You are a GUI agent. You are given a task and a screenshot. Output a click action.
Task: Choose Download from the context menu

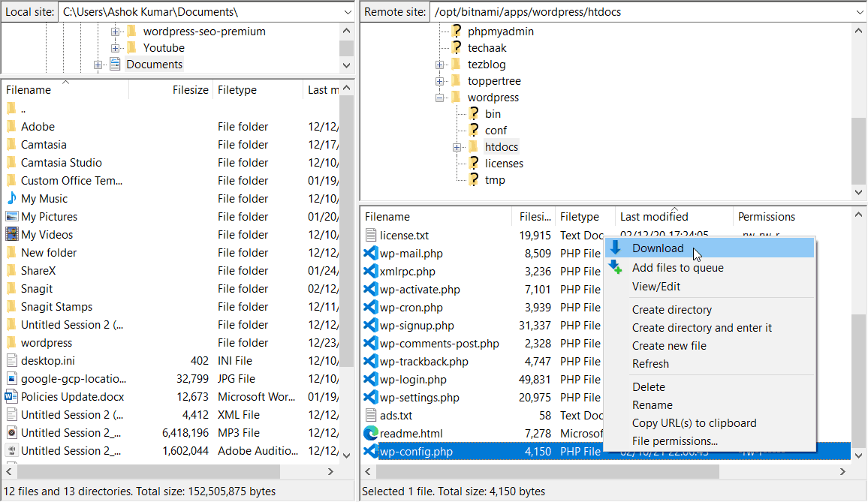(x=710, y=248)
